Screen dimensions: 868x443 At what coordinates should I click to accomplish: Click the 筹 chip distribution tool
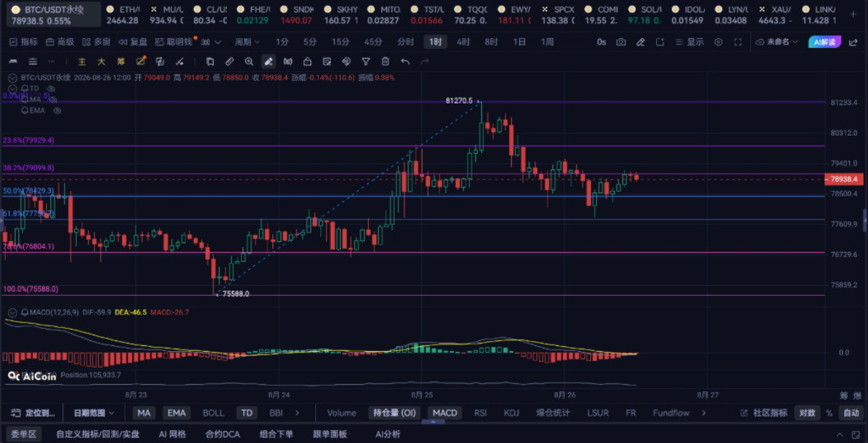tap(121, 62)
